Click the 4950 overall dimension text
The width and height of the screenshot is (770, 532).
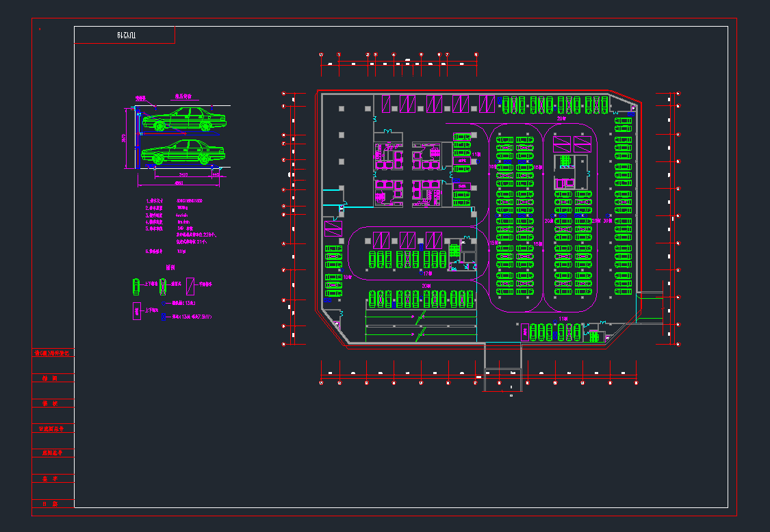179,183
